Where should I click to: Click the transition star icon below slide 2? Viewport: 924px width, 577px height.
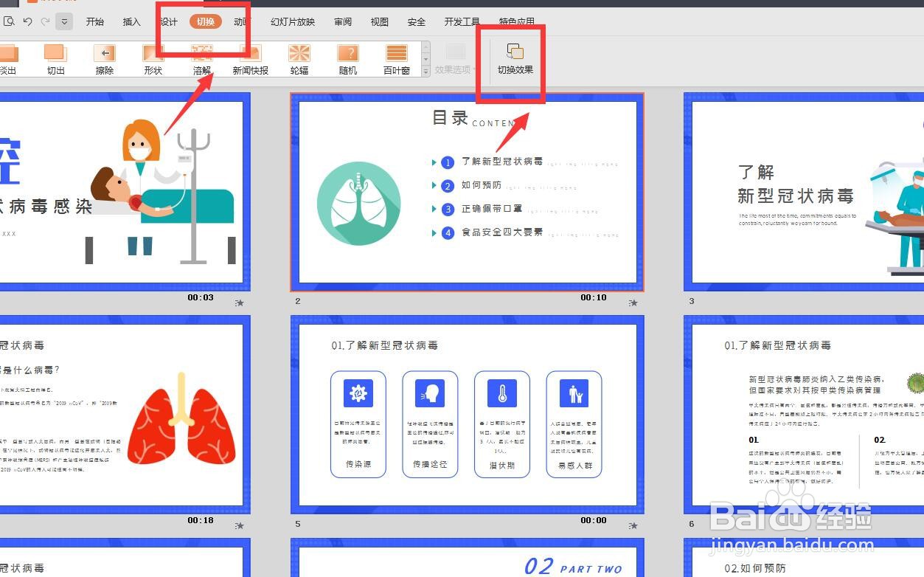633,303
